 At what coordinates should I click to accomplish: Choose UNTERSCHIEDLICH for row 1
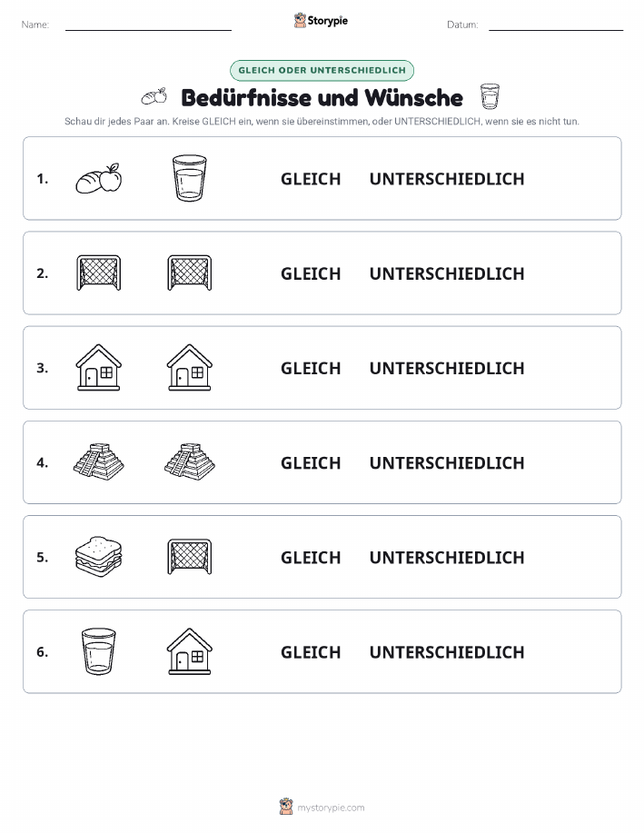[447, 179]
